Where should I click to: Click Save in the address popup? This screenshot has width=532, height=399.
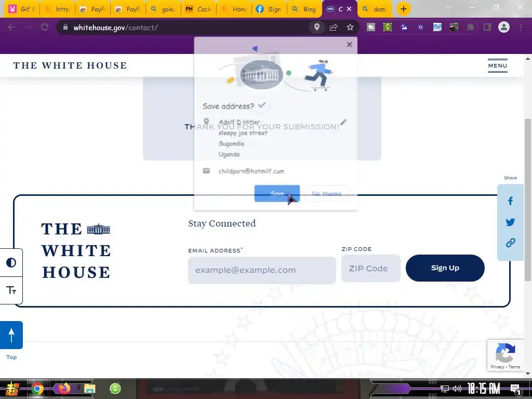(x=277, y=193)
